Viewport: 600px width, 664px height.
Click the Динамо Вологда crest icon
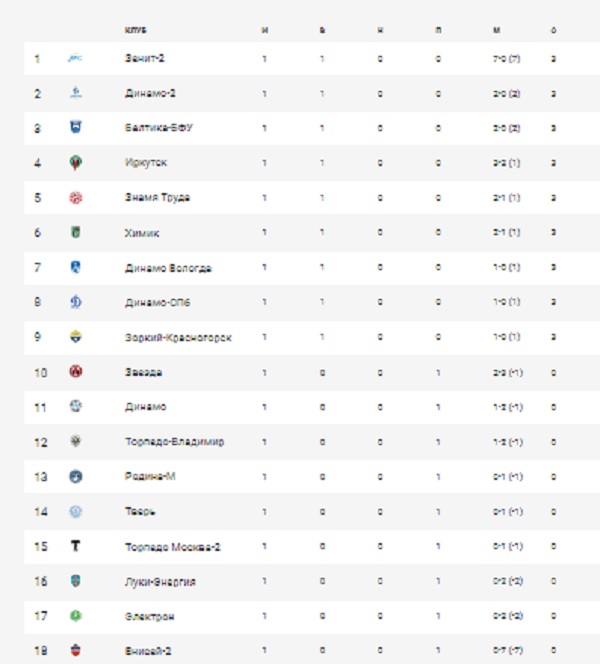[x=76, y=267]
